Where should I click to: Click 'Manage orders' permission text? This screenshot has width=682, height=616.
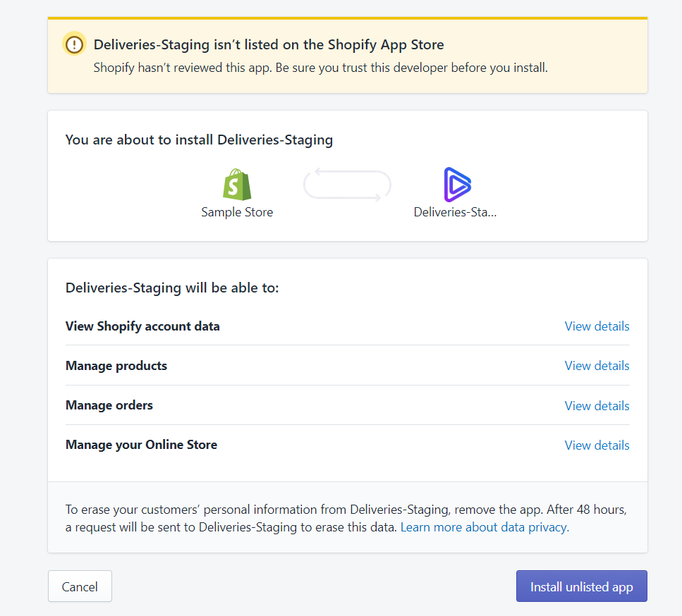coord(109,405)
